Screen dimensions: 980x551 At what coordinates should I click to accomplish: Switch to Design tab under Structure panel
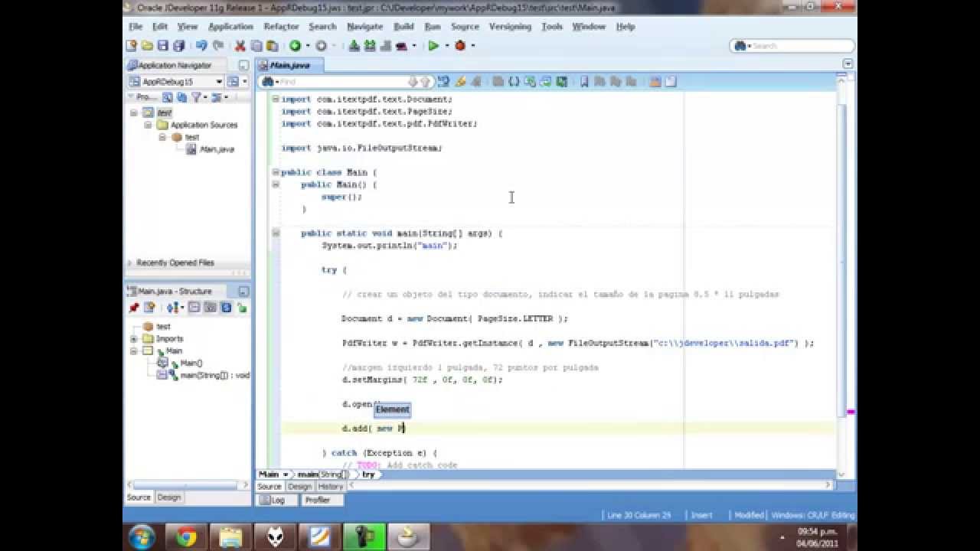pyautogui.click(x=168, y=497)
